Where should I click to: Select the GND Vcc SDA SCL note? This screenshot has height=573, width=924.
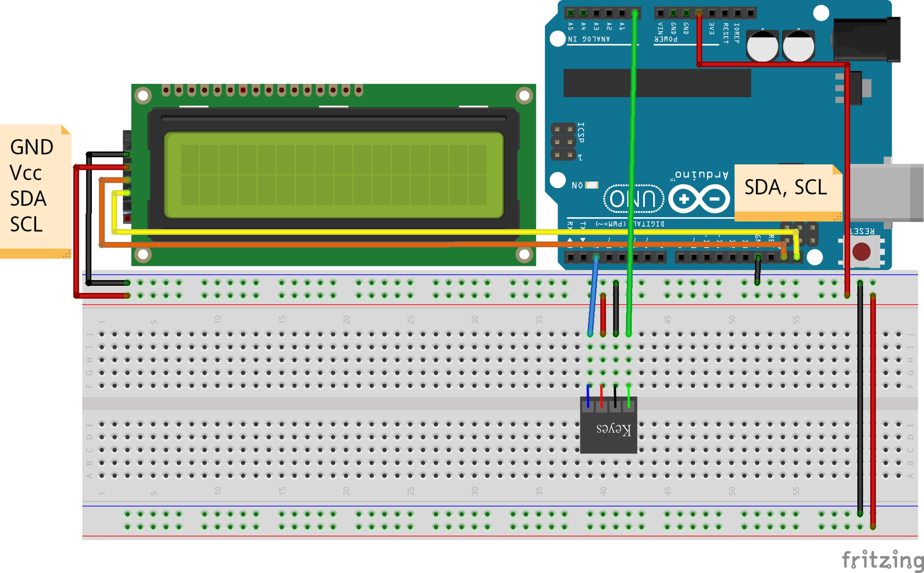(35, 186)
